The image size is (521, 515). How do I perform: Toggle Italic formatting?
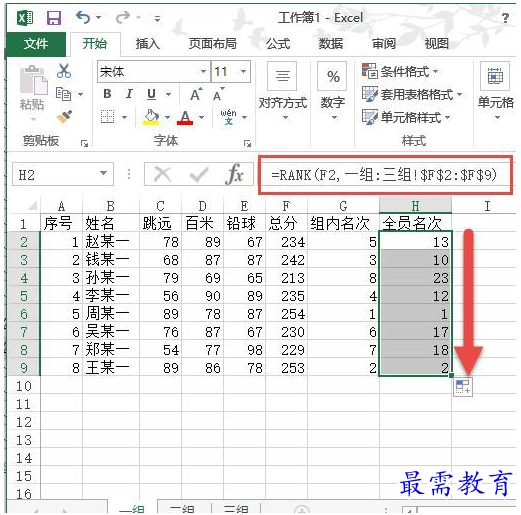coord(129,94)
